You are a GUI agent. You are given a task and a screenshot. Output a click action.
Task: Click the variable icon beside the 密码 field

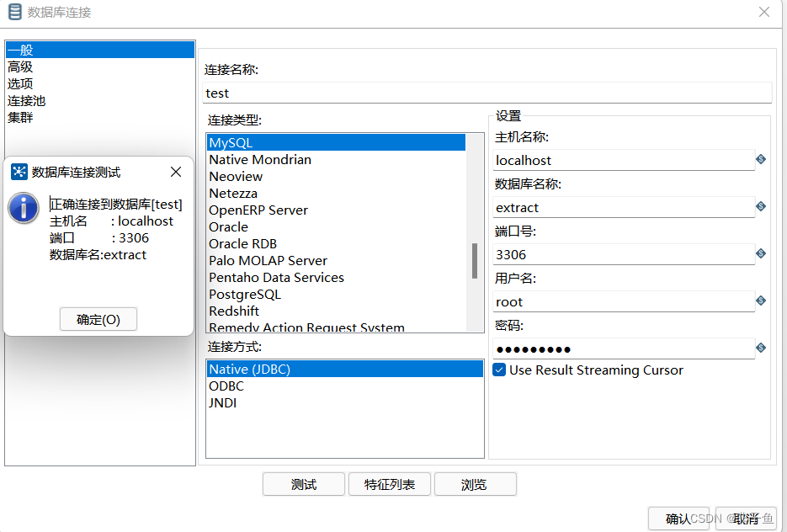[x=761, y=348]
